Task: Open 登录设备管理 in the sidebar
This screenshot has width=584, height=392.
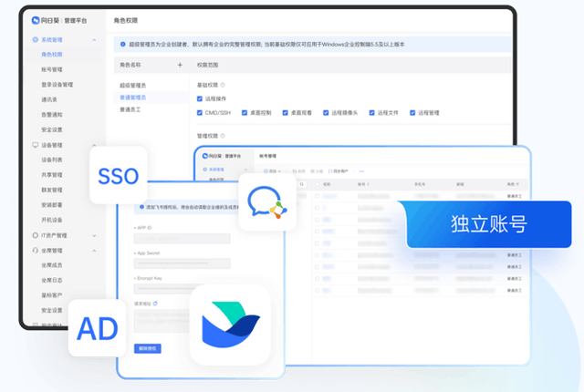Action: [57, 85]
